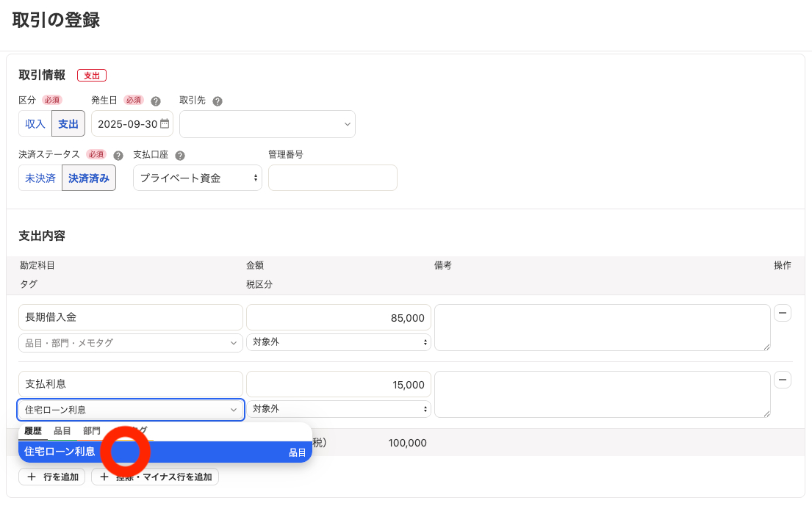This screenshot has width=812, height=506.
Task: Remove the 長期借入金 row with minus button
Action: click(783, 314)
